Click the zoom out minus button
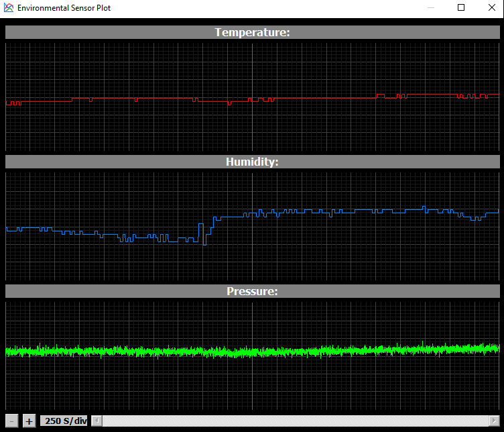This screenshot has width=504, height=432. pos(12,421)
